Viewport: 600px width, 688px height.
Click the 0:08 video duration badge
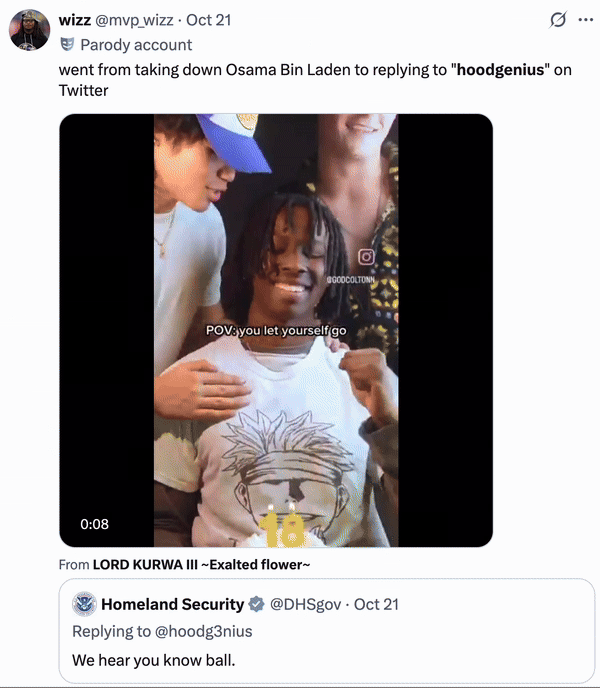[x=94, y=524]
